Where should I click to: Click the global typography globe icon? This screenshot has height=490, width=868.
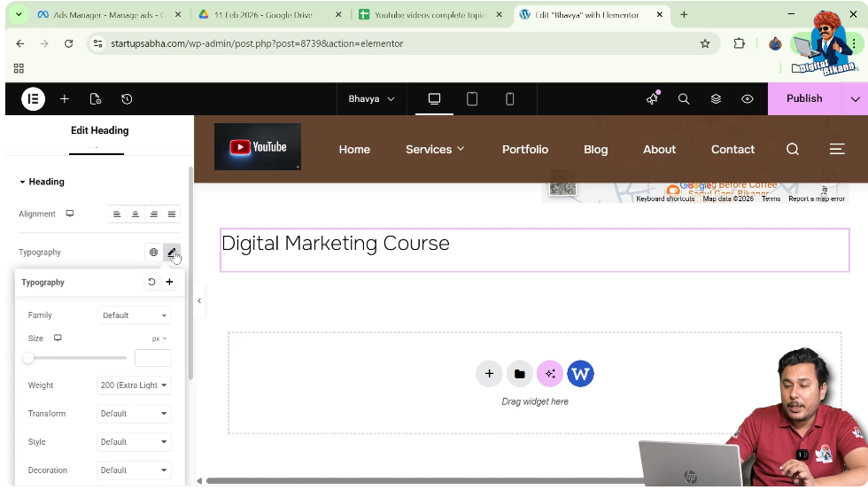(153, 253)
